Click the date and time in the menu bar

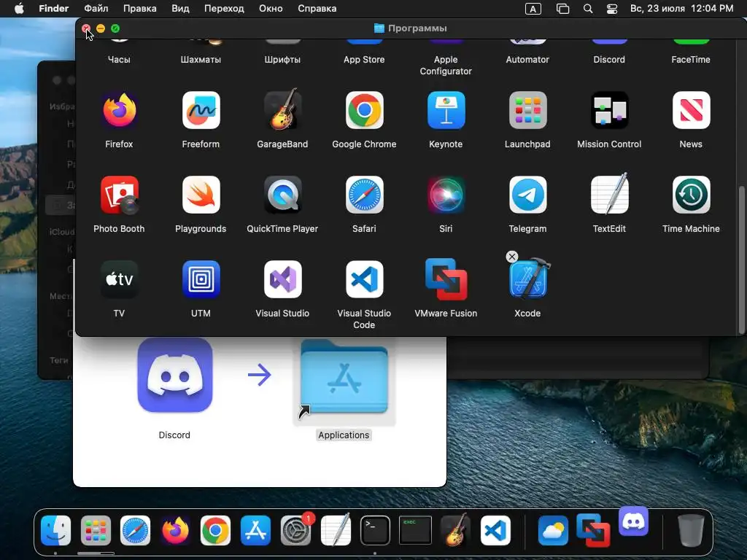tap(681, 9)
